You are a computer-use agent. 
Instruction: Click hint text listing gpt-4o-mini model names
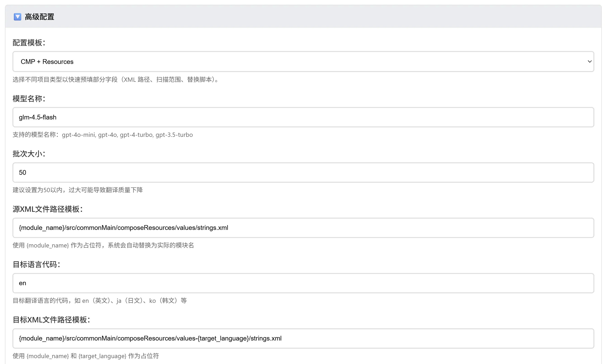click(x=103, y=135)
